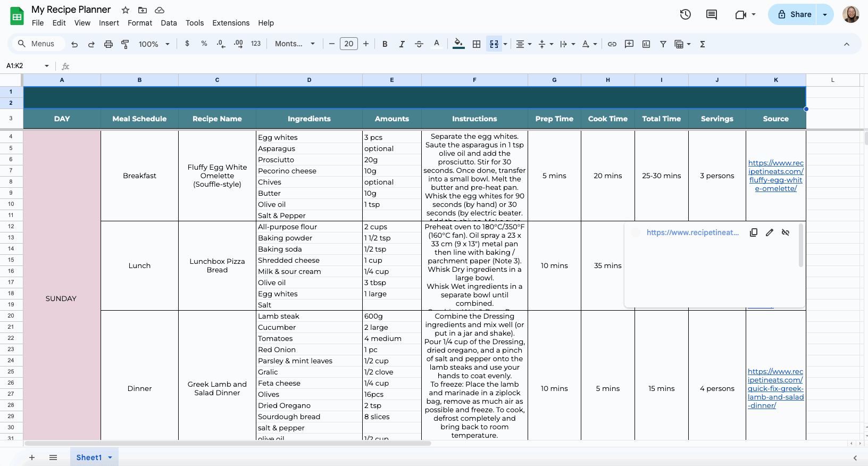Collapse the menus with the up chevron
The image size is (868, 466).
click(x=847, y=44)
